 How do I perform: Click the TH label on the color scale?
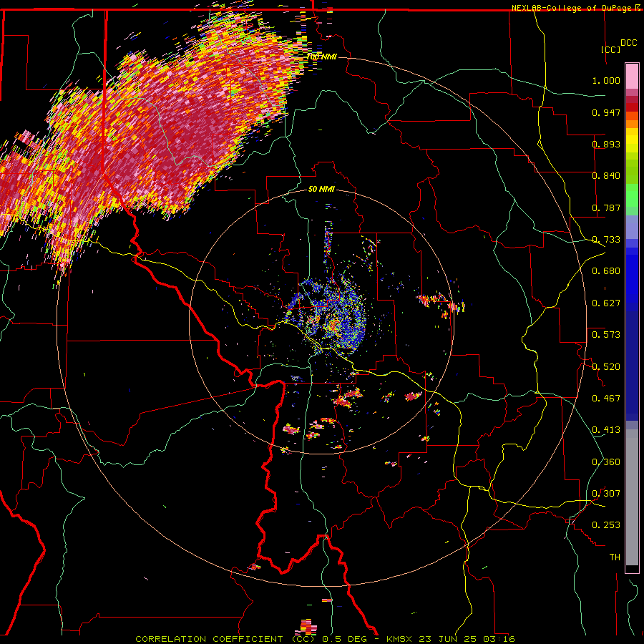[x=615, y=557]
